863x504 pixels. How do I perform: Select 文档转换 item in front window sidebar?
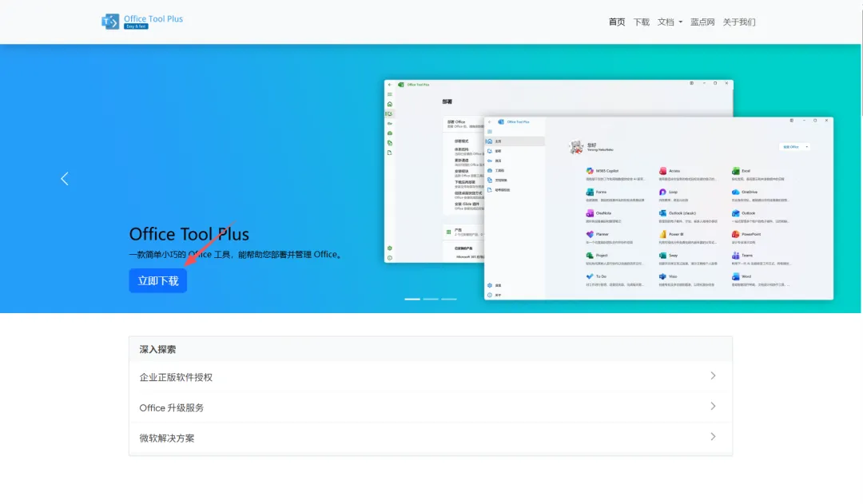[515, 180]
